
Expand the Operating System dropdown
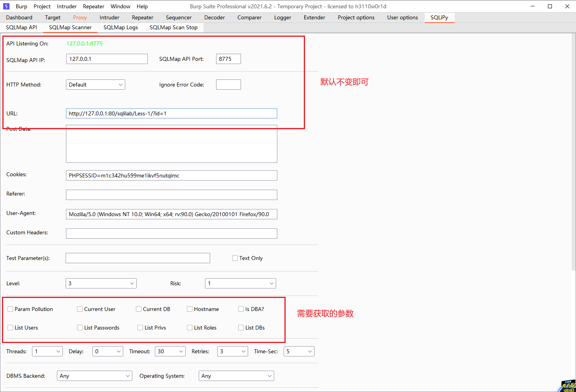tap(236, 376)
